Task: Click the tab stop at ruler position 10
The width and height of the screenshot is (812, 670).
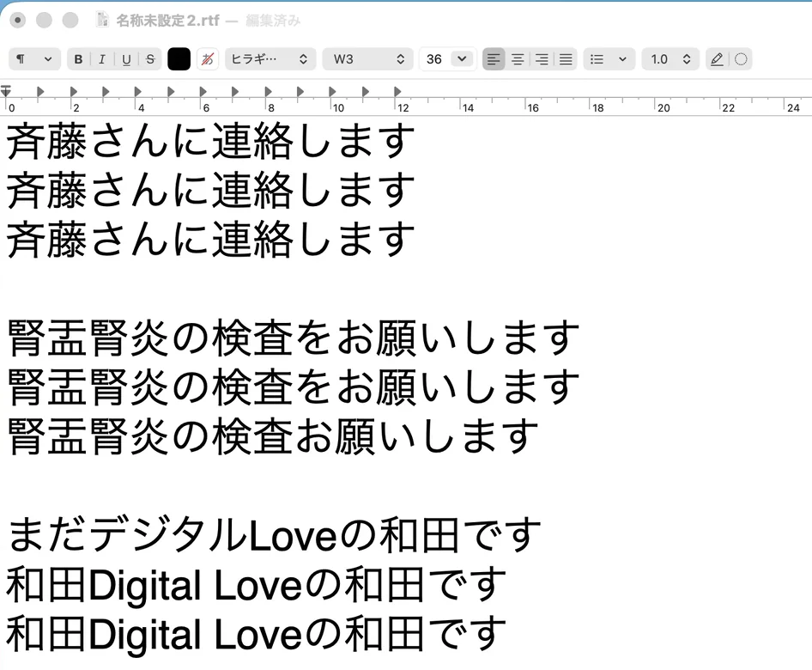Action: 332,92
